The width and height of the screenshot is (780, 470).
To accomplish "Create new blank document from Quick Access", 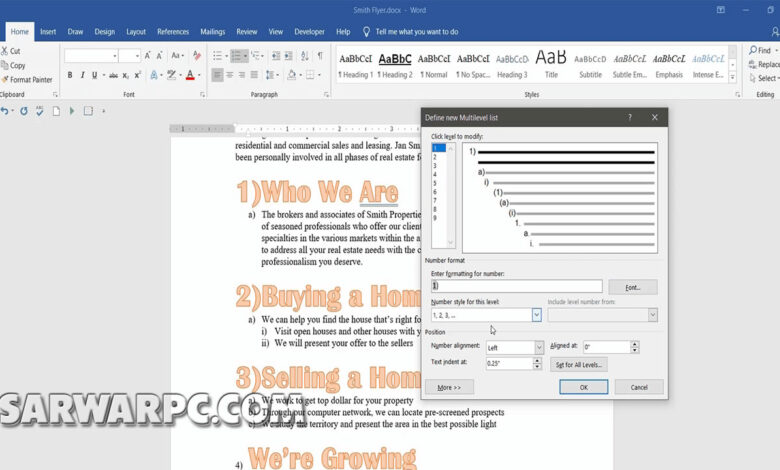I will [x=56, y=111].
